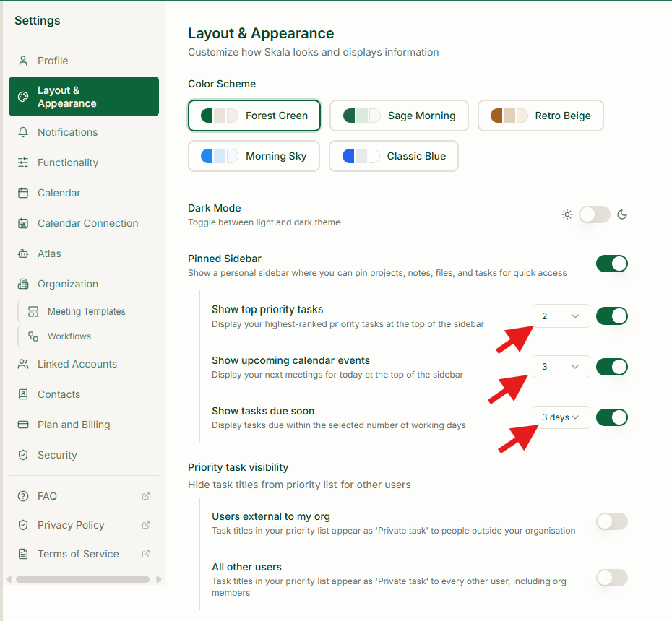Open the Calendar settings page
The image size is (672, 621).
point(84,193)
